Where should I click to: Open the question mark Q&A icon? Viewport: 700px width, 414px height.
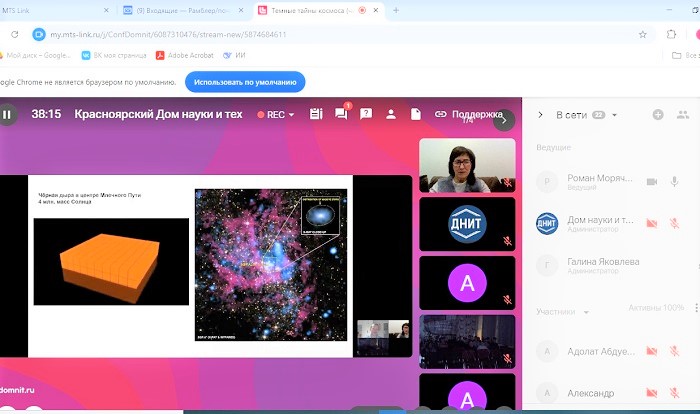pyautogui.click(x=366, y=114)
